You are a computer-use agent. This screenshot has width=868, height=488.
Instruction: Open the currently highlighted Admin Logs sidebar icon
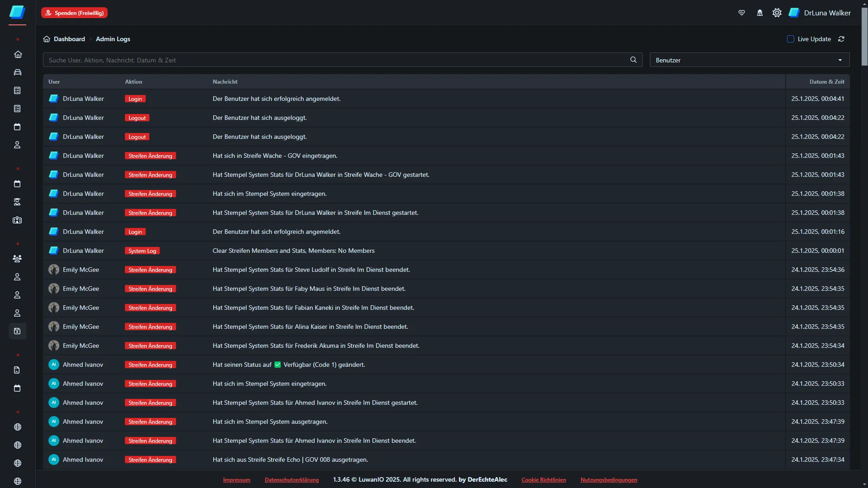pyautogui.click(x=17, y=331)
